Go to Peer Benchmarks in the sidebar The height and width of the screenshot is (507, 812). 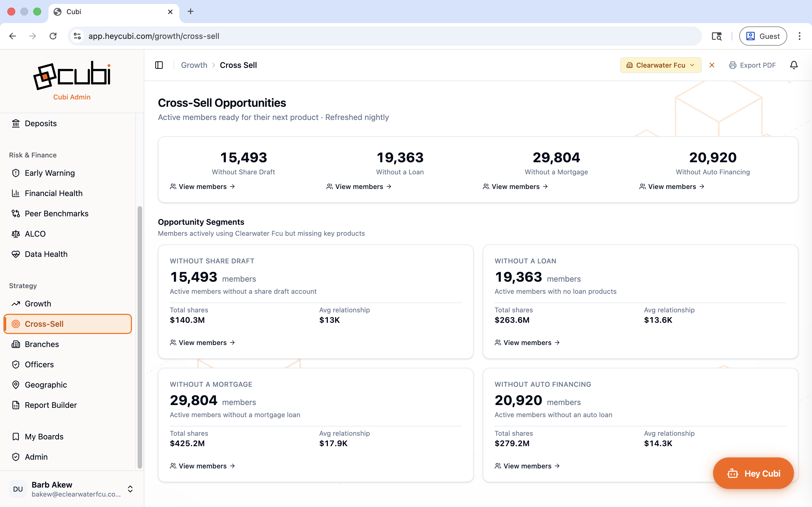[x=56, y=214]
